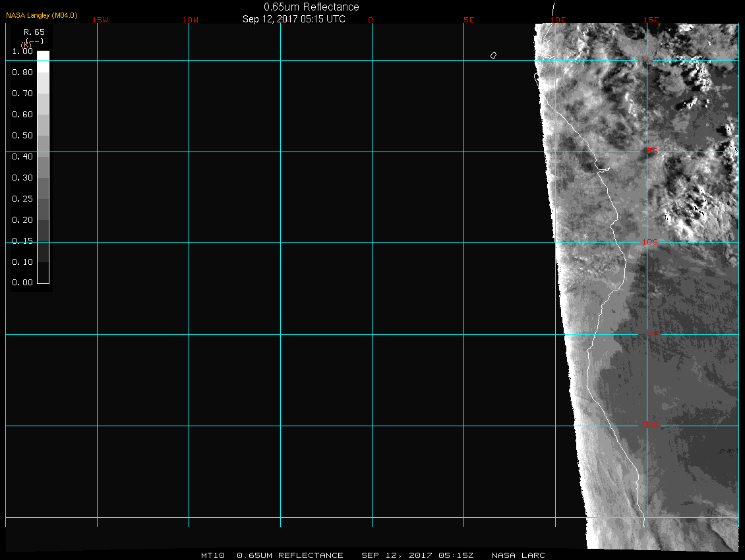Select the "NASA Langley (M04.0)" label
The image size is (745, 560).
coord(42,15)
